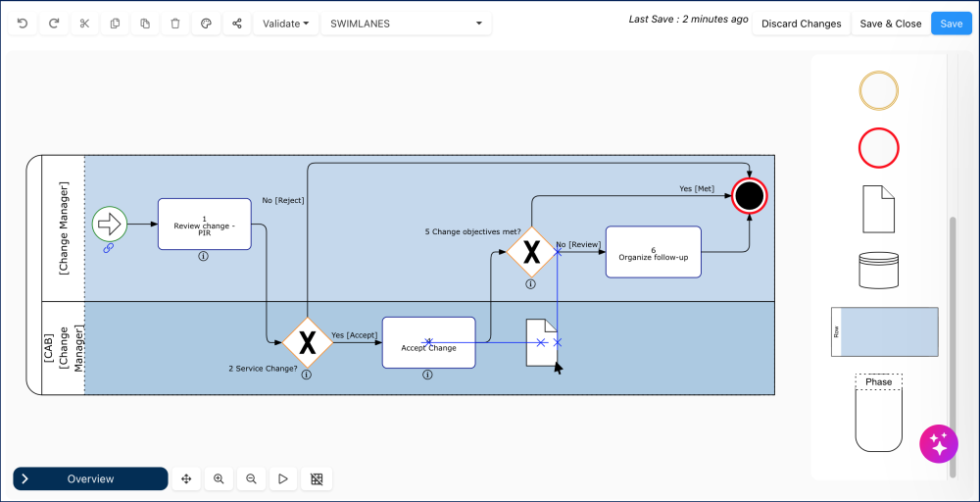Click the Delete trash icon
The height and width of the screenshot is (502, 980).
(x=175, y=24)
